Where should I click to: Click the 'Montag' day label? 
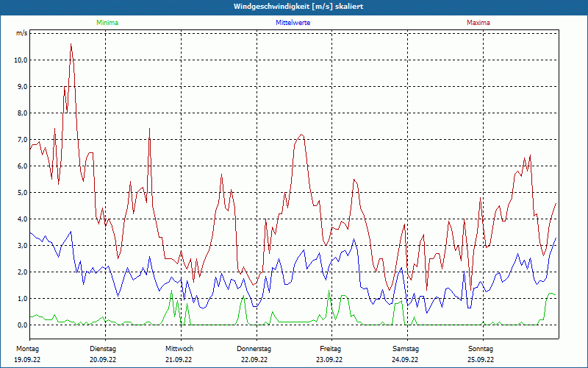27,349
